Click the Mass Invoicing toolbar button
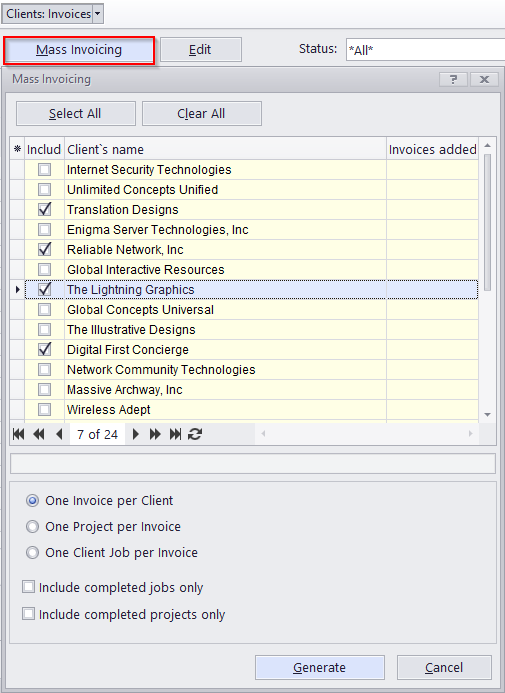The height and width of the screenshot is (693, 505). coord(79,50)
